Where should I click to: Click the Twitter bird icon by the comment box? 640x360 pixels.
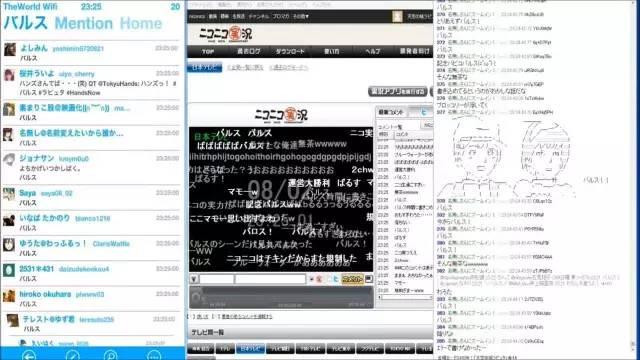(335, 280)
